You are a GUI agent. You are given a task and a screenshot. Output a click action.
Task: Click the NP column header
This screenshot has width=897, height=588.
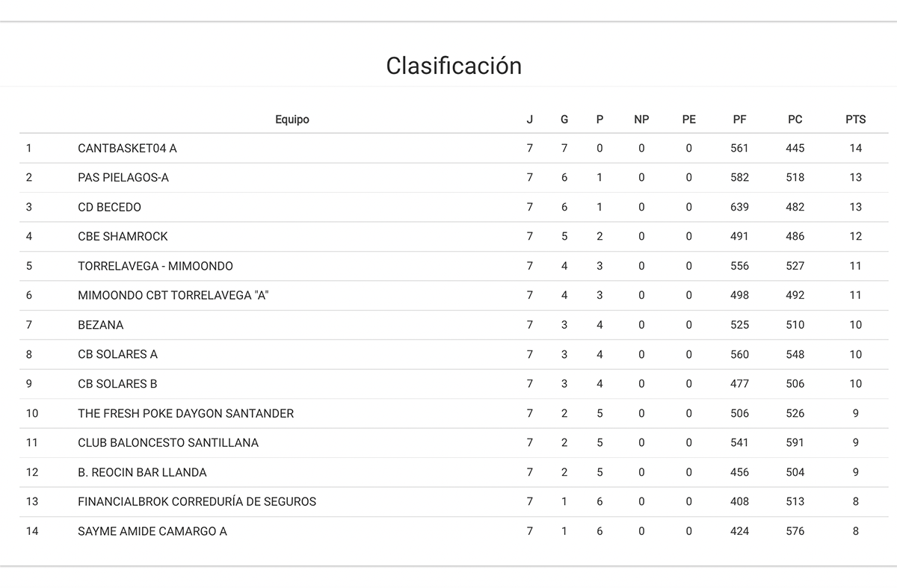[641, 120]
